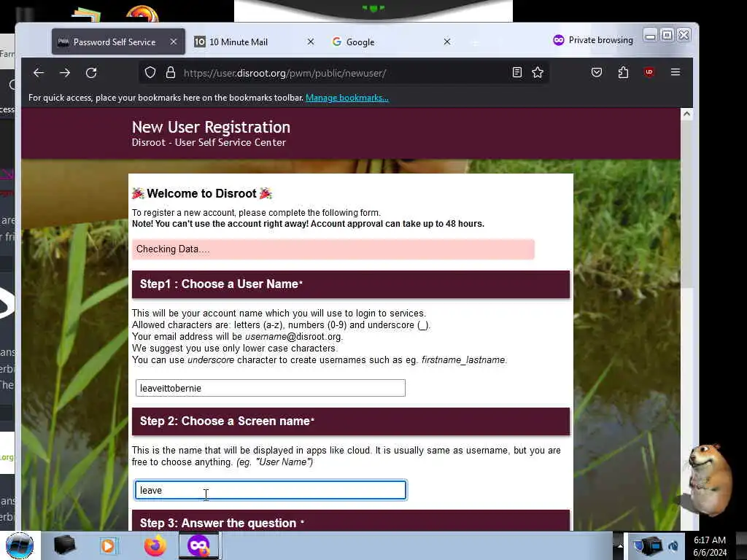Viewport: 747px width, 560px height.
Task: Bookmark this page with the star icon
Action: [538, 72]
